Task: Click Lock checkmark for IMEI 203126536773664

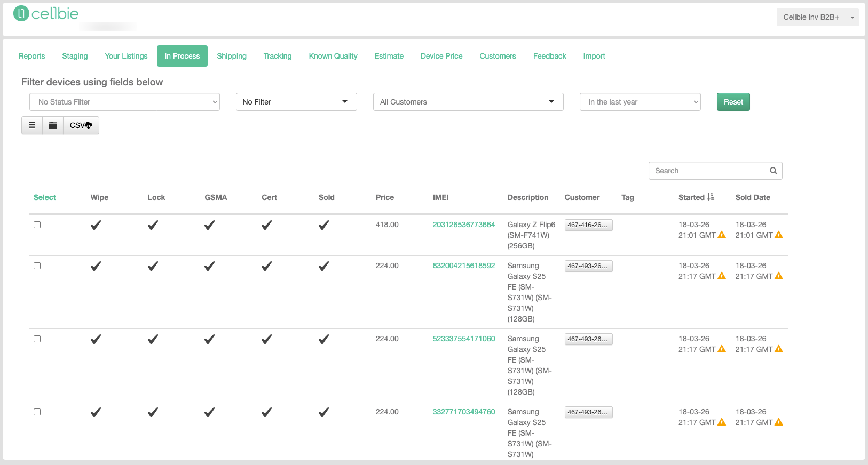Action: click(x=153, y=225)
